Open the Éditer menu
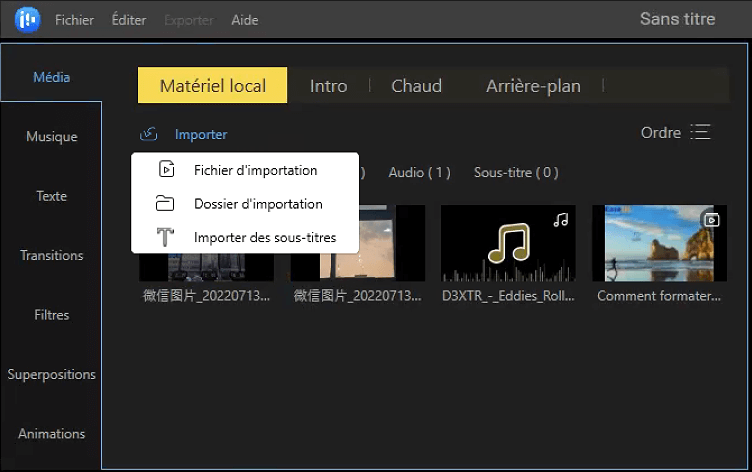752x472 pixels. (x=129, y=20)
